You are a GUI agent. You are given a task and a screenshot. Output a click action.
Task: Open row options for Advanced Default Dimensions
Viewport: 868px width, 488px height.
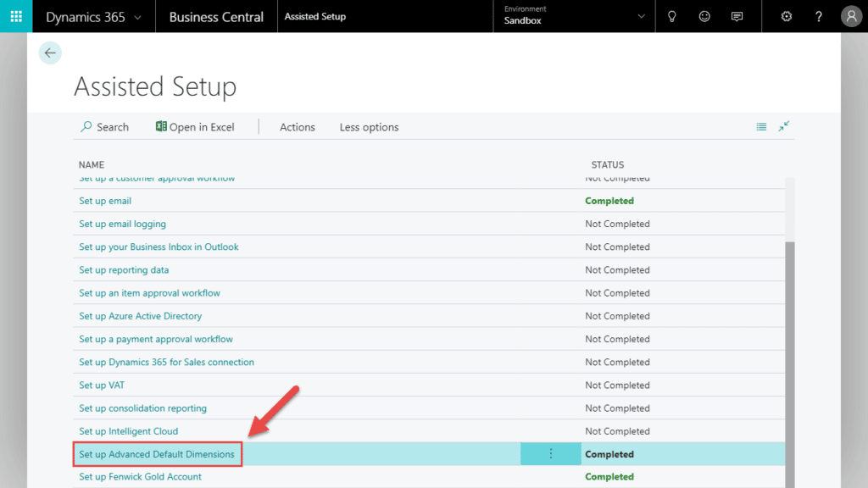click(x=550, y=454)
